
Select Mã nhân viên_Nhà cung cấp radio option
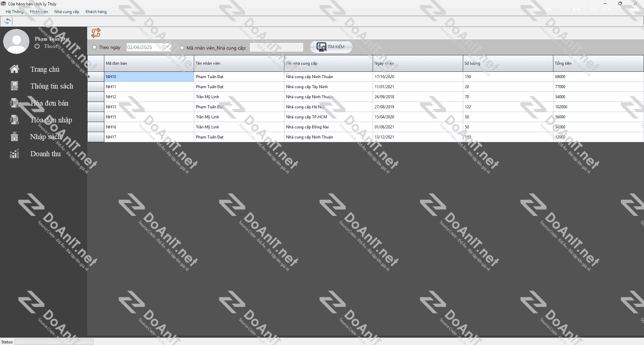tap(182, 48)
